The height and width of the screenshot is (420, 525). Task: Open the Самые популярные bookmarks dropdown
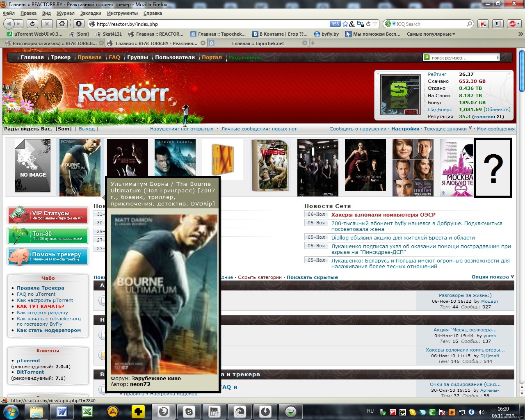click(431, 34)
